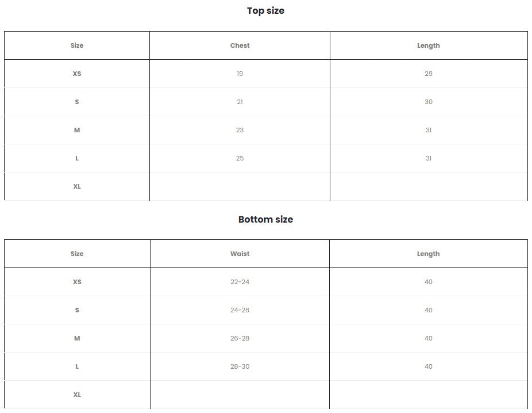Click the Length header in the top size table
The height and width of the screenshot is (413, 532).
coord(428,45)
